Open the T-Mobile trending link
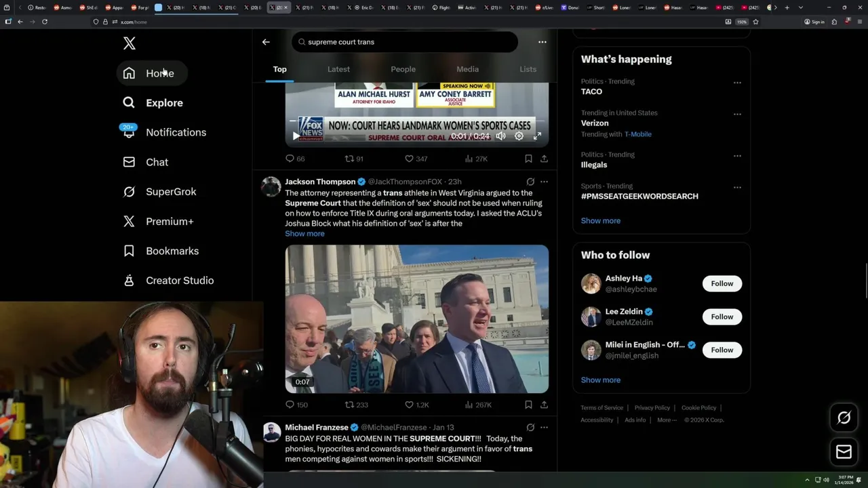Image resolution: width=868 pixels, height=488 pixels. click(x=638, y=134)
